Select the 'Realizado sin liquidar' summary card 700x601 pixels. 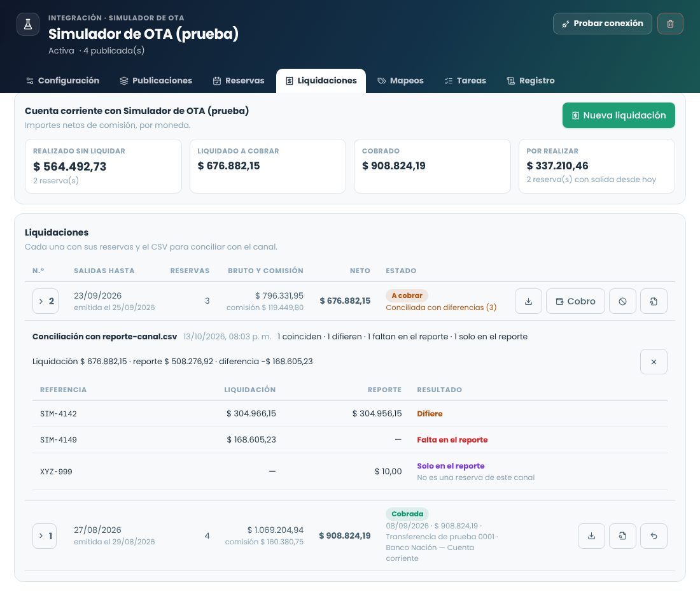[x=103, y=166]
